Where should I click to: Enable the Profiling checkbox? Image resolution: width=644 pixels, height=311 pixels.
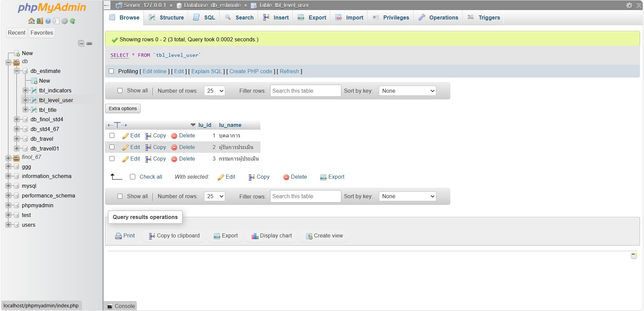click(111, 71)
